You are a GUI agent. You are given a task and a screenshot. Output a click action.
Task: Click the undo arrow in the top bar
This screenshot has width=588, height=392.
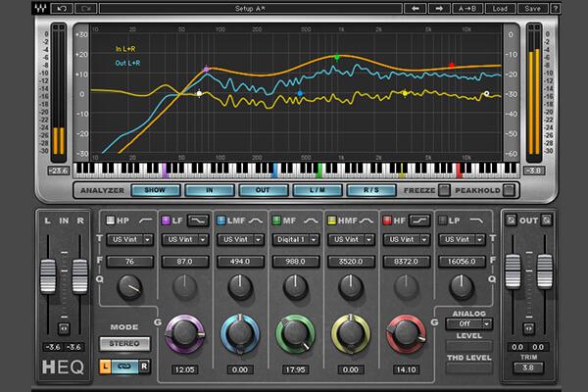point(61,8)
